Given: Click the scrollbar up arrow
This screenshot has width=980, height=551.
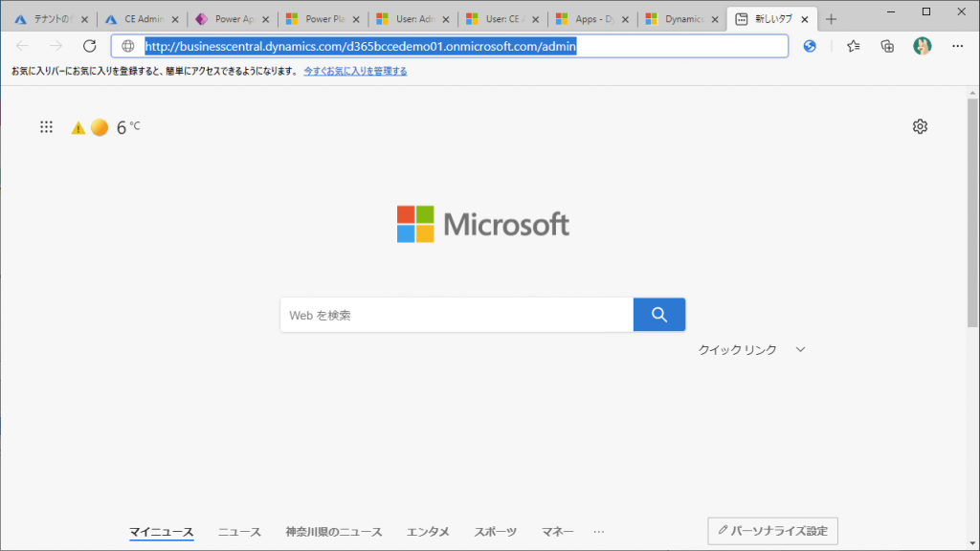Looking at the screenshot, I should click(972, 93).
